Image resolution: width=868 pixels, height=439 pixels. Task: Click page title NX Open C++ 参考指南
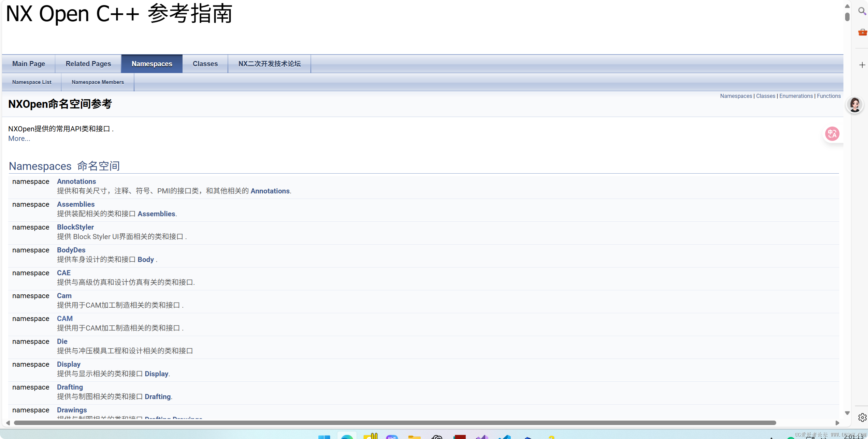click(x=119, y=14)
